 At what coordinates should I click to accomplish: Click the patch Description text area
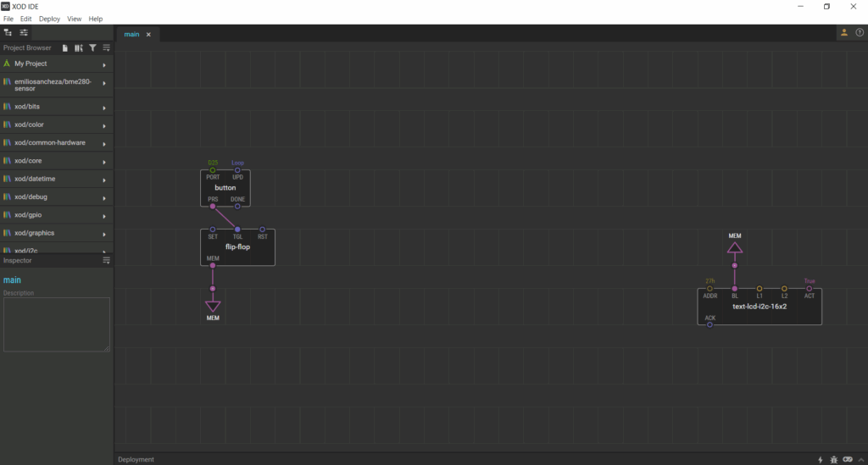click(57, 324)
